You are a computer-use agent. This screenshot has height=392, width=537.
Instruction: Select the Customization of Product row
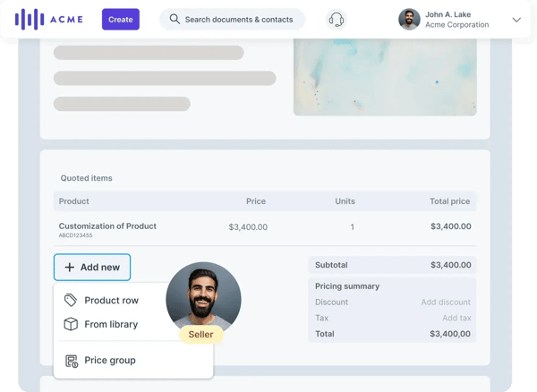coord(107,226)
